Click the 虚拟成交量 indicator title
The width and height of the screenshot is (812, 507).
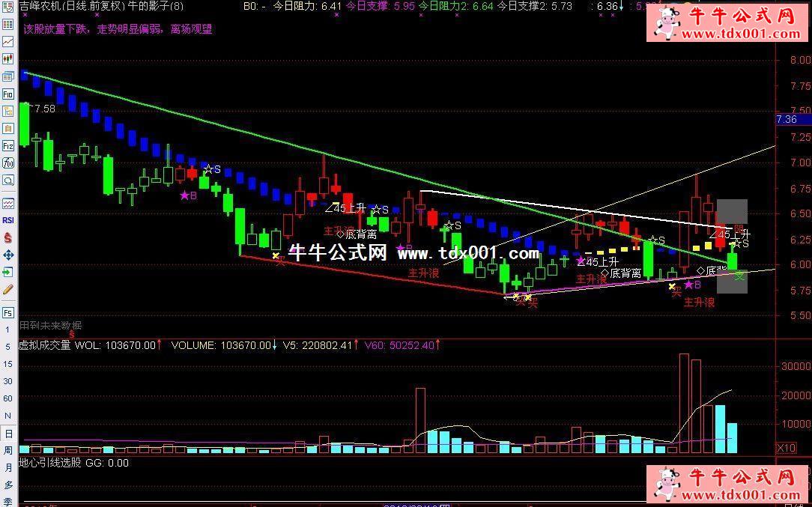45,345
